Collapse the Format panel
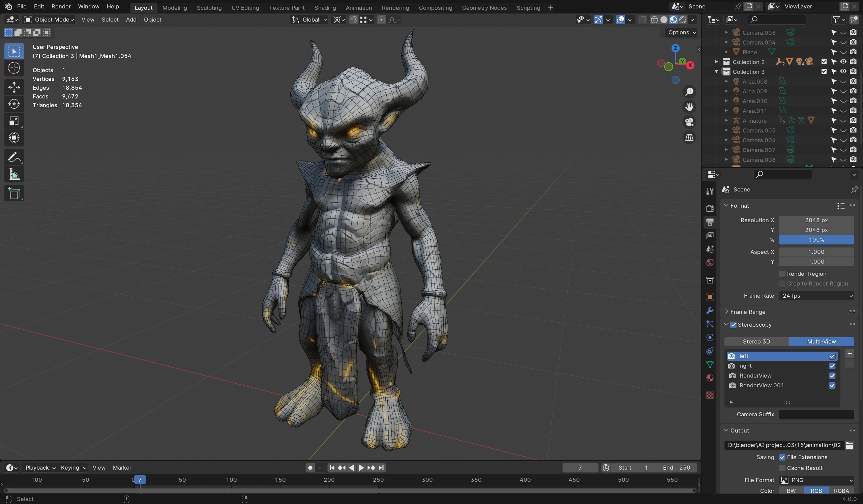Image resolution: width=863 pixels, height=504 pixels. click(726, 205)
